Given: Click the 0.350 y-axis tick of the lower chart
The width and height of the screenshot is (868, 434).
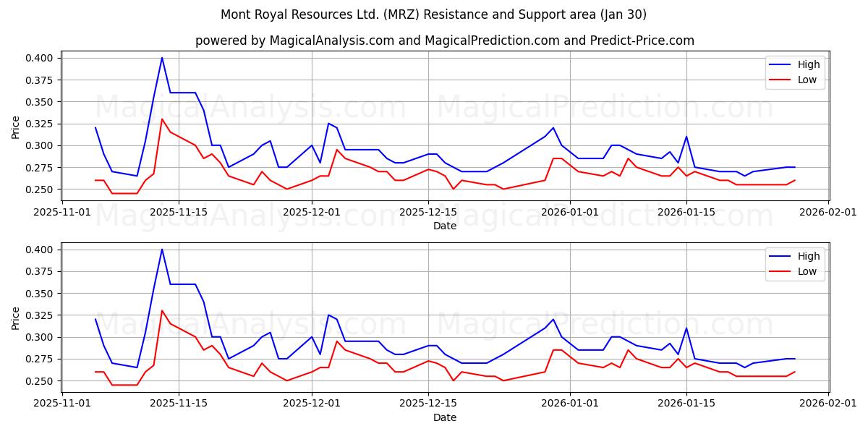Looking at the screenshot, I should pyautogui.click(x=41, y=294).
